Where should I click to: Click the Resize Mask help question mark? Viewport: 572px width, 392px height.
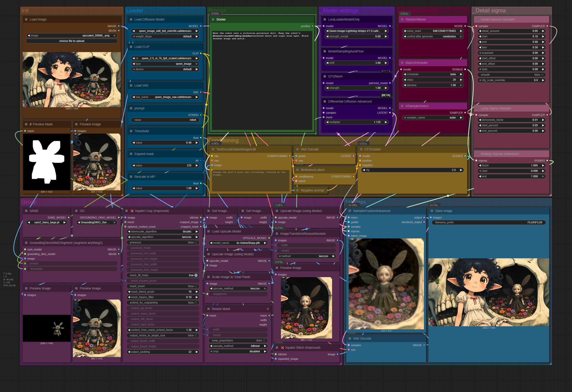tap(268, 309)
